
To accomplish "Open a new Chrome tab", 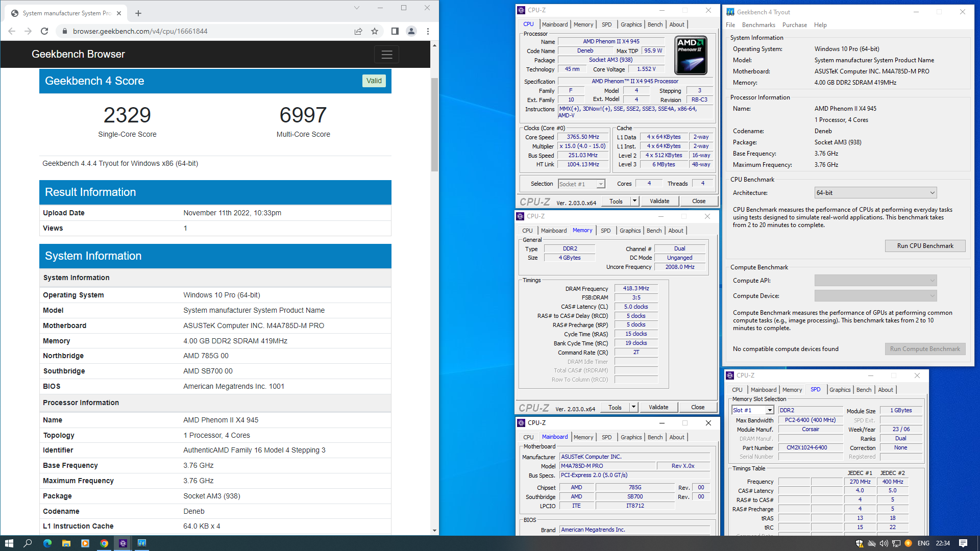I will (138, 13).
